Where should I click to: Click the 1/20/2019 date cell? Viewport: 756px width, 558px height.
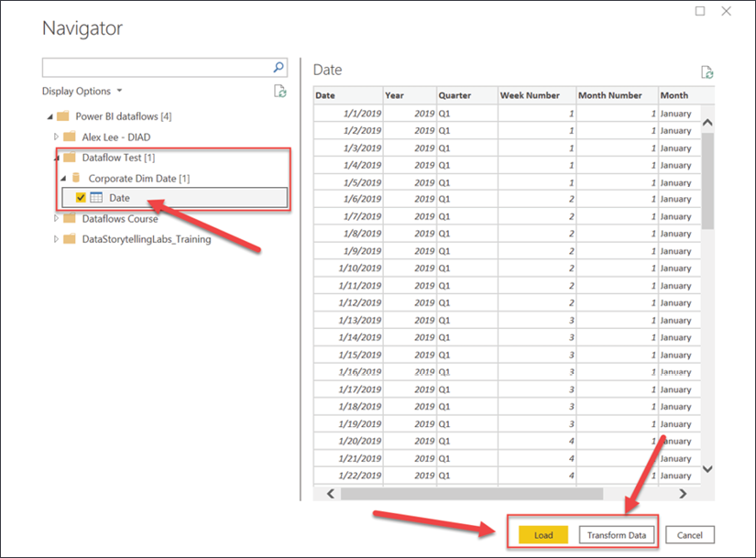(x=348, y=441)
